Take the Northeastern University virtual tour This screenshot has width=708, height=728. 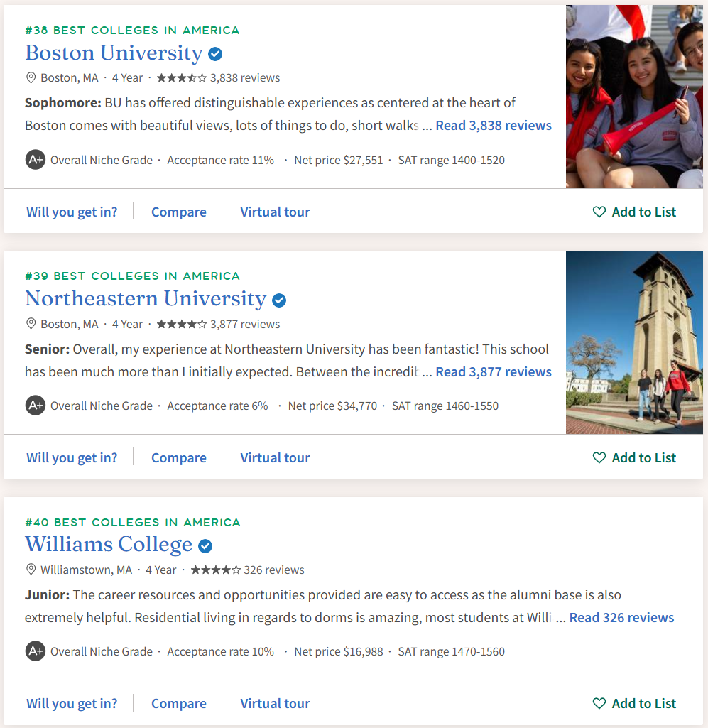275,457
